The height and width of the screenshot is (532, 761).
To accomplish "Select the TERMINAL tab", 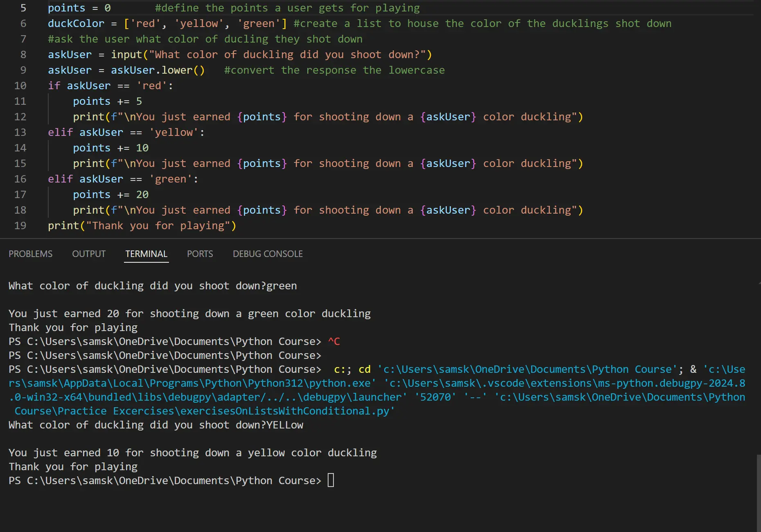I will [146, 254].
